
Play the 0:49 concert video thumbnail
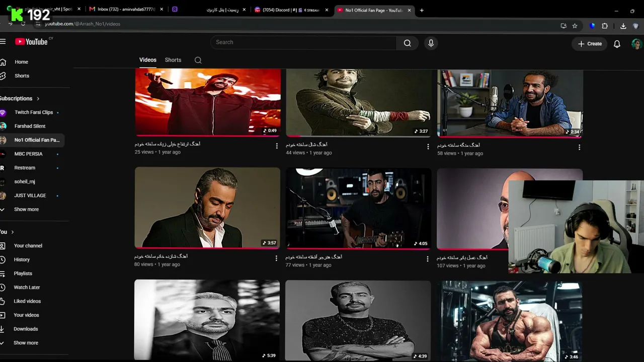click(x=208, y=103)
